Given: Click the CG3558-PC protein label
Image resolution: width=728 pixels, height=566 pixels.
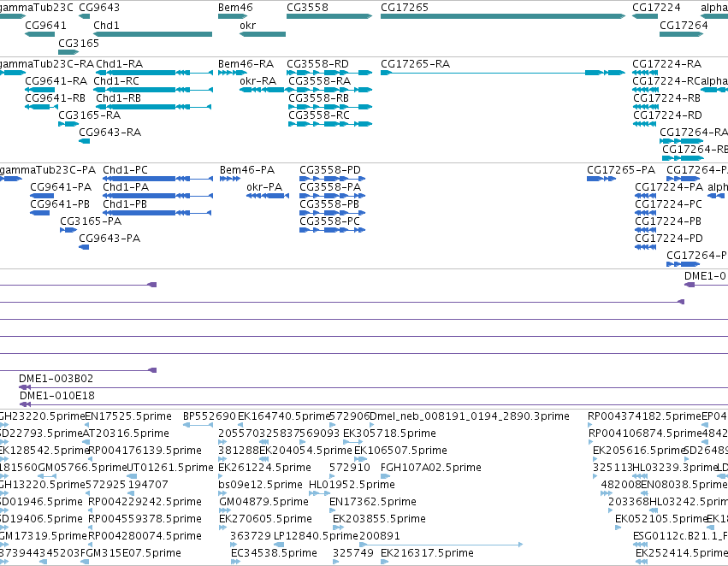Looking at the screenshot, I should tap(329, 221).
